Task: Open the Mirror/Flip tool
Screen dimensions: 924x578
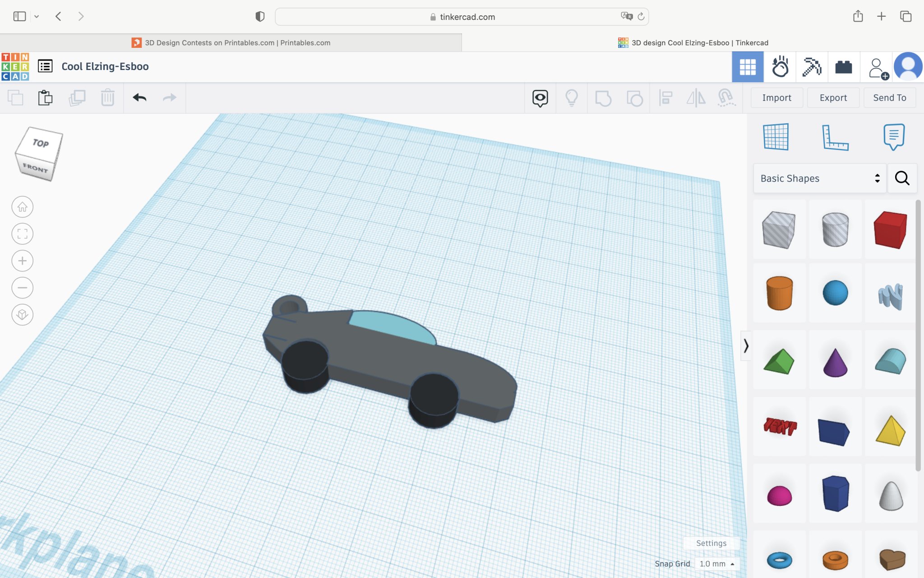Action: [696, 98]
